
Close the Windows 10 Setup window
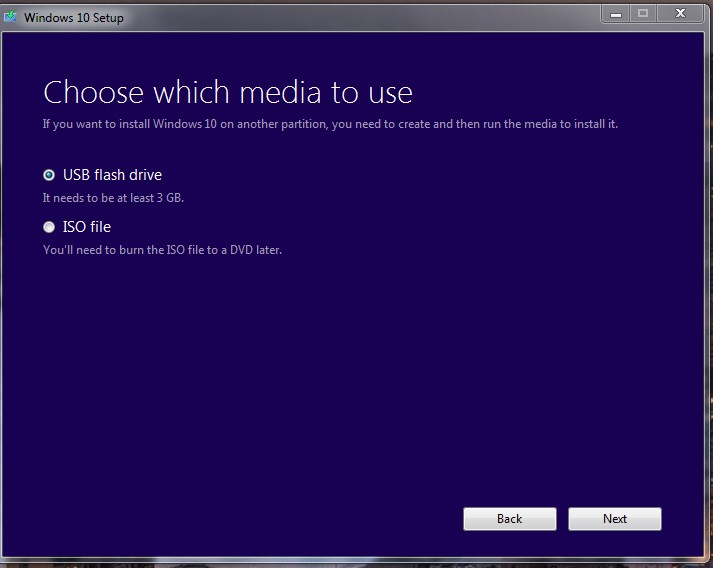(680, 13)
